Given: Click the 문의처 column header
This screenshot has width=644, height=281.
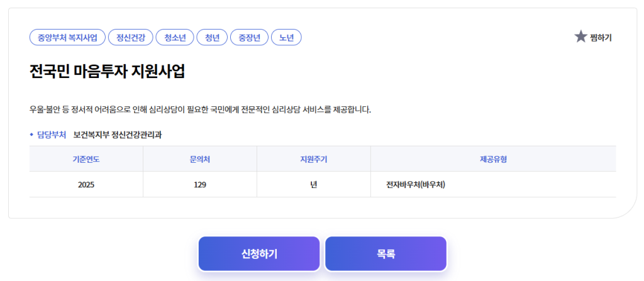Looking at the screenshot, I should pyautogui.click(x=200, y=159).
